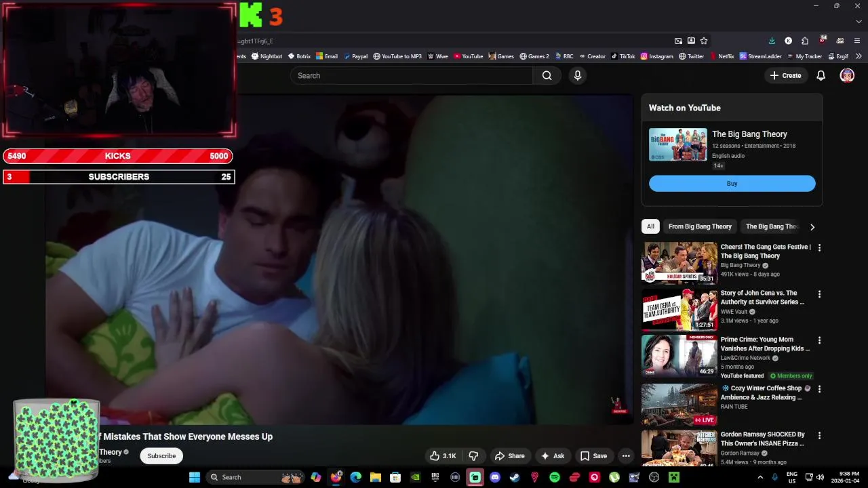Open options for Prime Crime video
The height and width of the screenshot is (488, 868).
click(x=819, y=340)
